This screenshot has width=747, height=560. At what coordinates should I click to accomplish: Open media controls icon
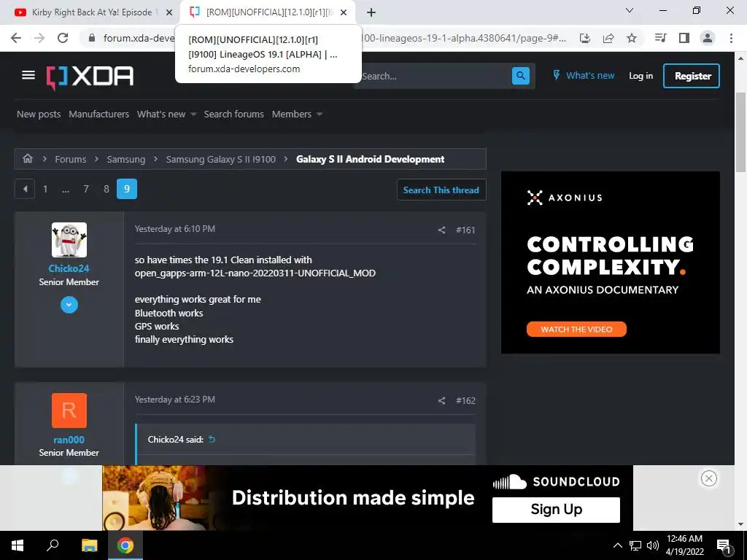coord(660,38)
